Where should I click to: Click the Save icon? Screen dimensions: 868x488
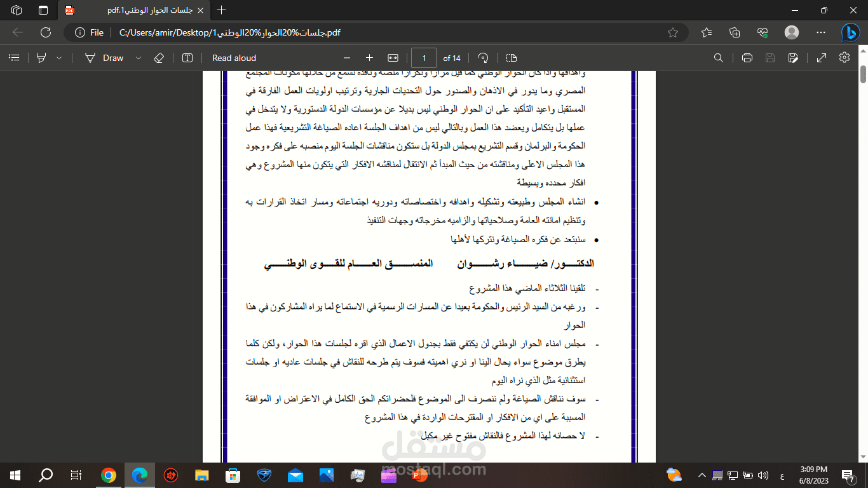click(770, 58)
